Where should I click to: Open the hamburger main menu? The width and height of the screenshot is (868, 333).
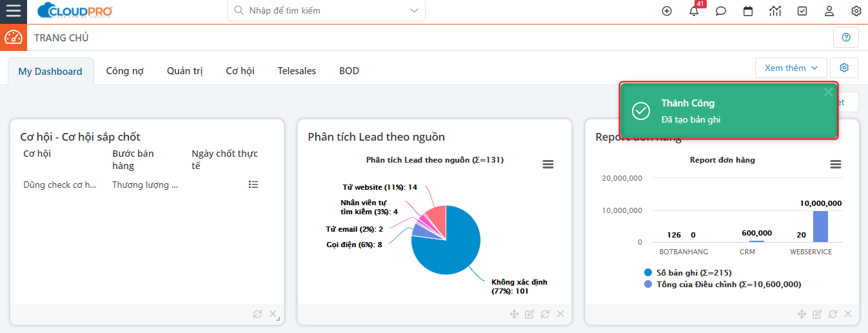click(x=13, y=11)
